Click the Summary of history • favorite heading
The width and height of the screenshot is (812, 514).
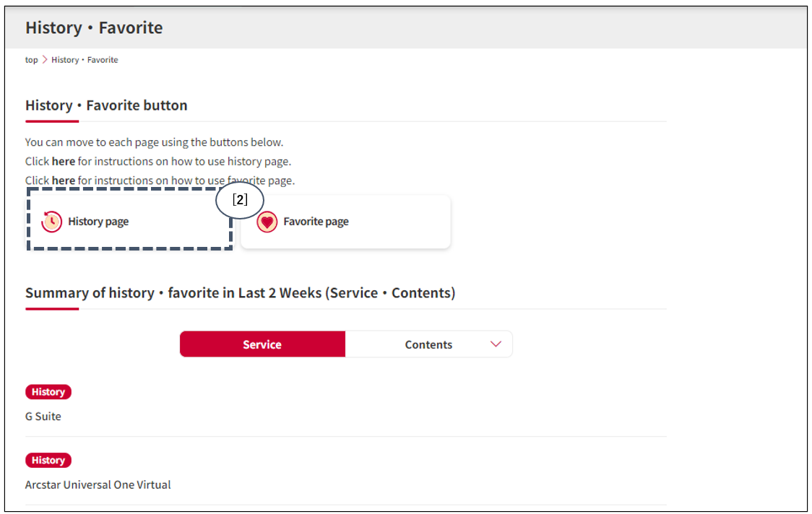pos(241,293)
